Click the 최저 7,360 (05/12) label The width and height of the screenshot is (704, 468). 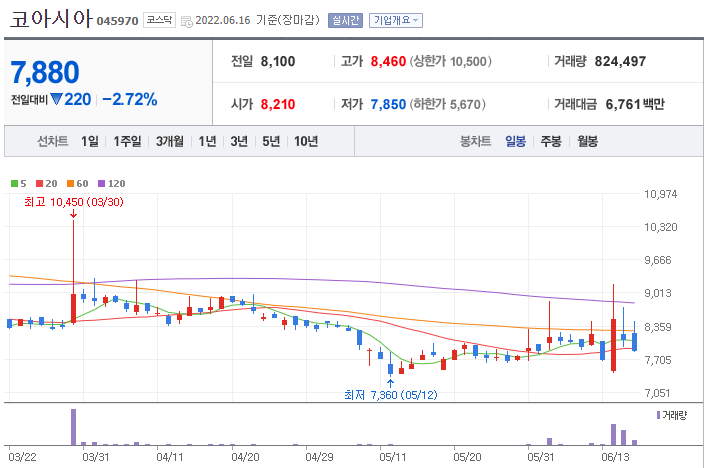pyautogui.click(x=391, y=395)
